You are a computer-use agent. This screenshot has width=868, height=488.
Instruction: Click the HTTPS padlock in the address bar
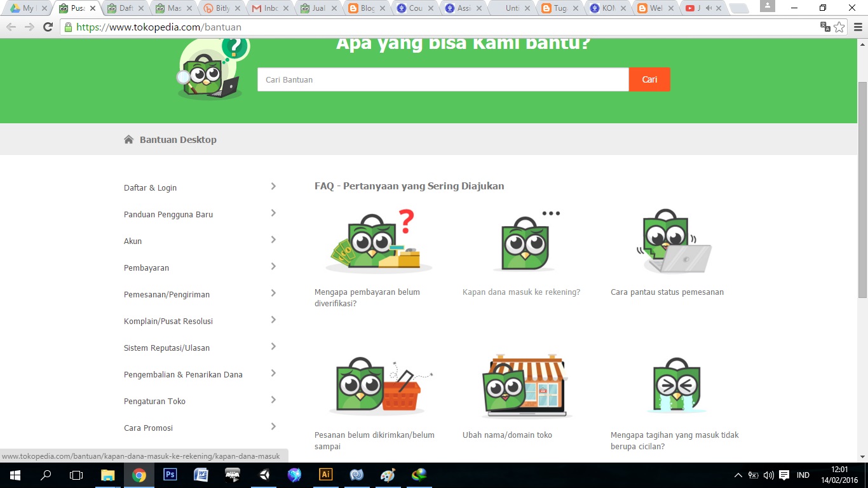coord(68,27)
